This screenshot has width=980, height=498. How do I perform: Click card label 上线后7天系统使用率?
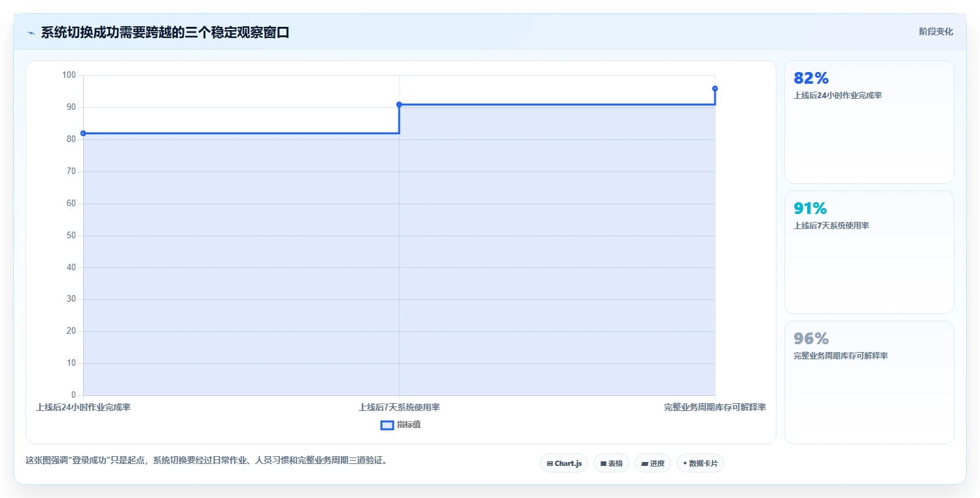click(831, 226)
